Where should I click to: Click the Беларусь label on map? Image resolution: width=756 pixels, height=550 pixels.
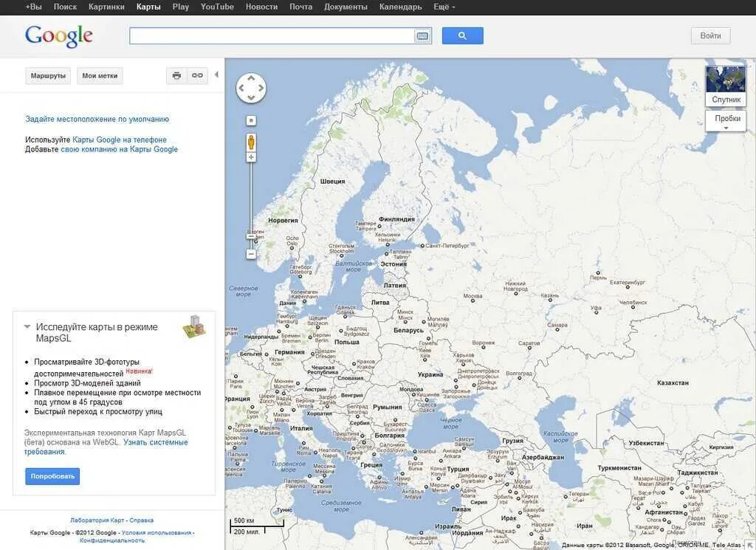408,330
